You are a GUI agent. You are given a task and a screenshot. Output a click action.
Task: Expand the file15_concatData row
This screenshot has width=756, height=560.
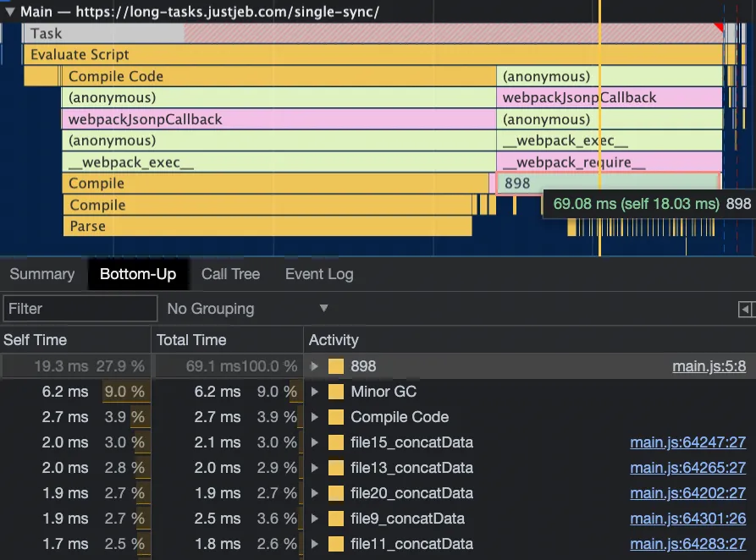coord(314,442)
